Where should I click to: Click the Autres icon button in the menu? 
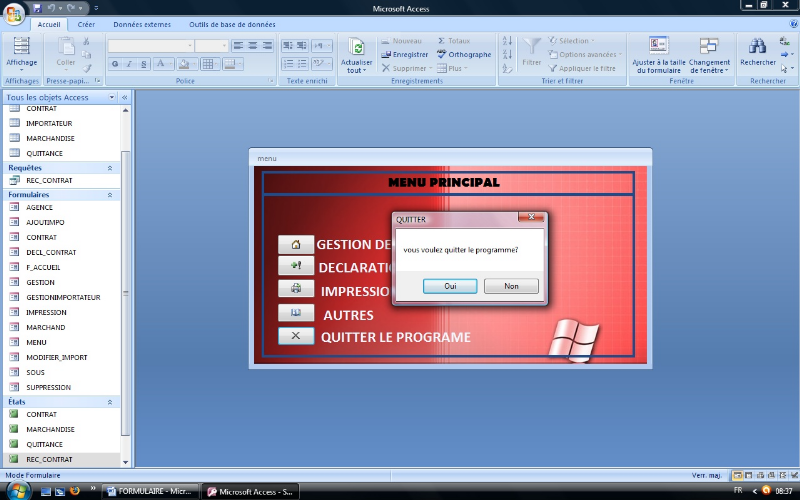295,313
